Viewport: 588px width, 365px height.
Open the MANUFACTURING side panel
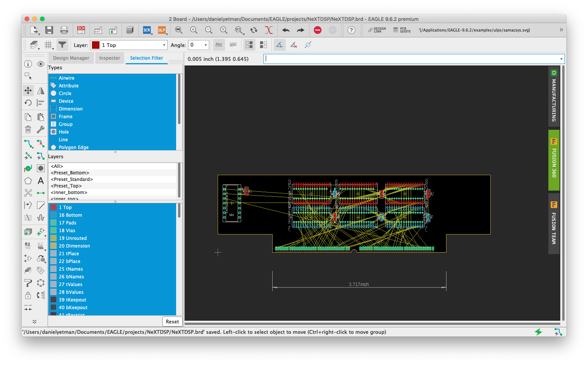pos(554,96)
